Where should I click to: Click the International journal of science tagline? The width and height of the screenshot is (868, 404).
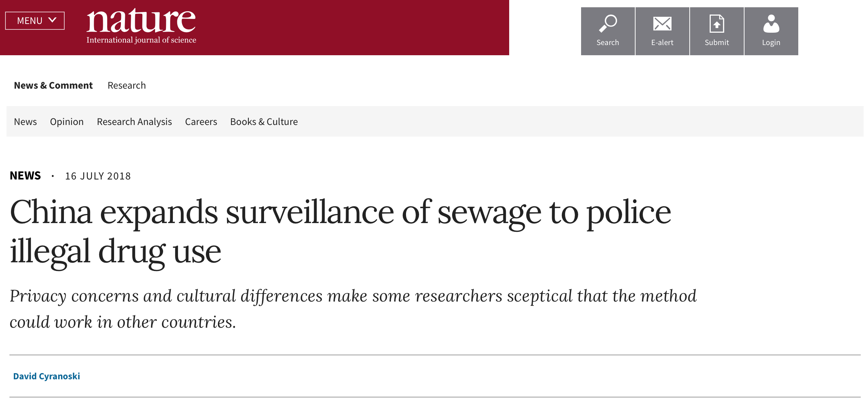141,40
